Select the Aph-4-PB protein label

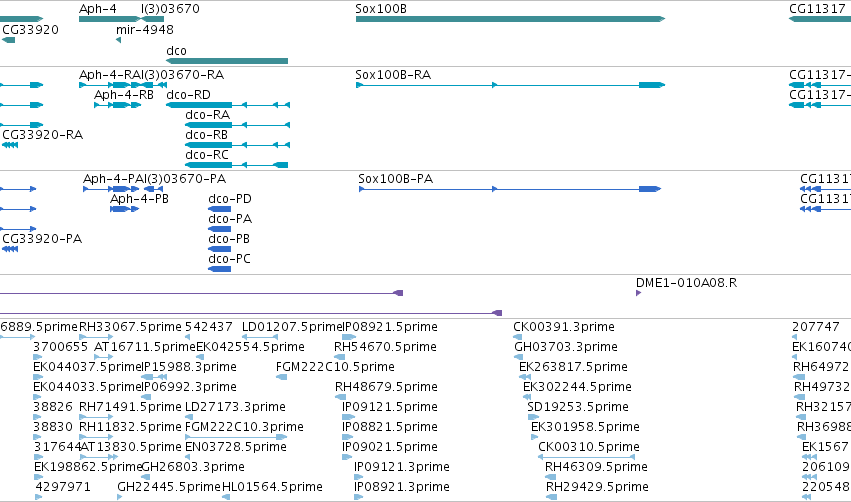click(139, 199)
